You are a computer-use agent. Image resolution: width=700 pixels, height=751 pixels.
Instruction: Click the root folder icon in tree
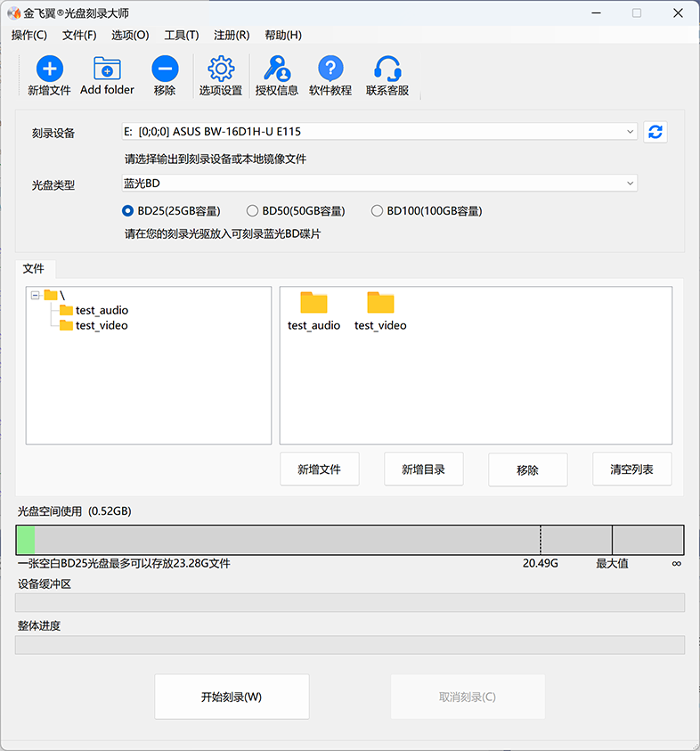pos(51,295)
